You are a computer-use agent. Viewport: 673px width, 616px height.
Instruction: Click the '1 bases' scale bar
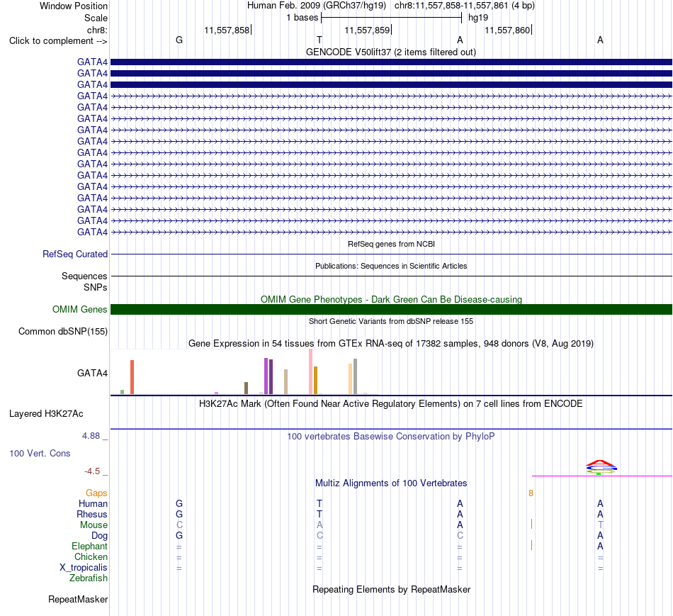pos(391,18)
